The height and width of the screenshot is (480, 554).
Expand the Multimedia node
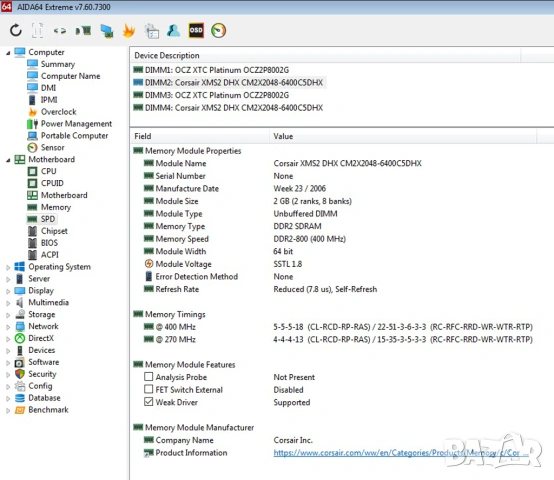pyautogui.click(x=8, y=303)
